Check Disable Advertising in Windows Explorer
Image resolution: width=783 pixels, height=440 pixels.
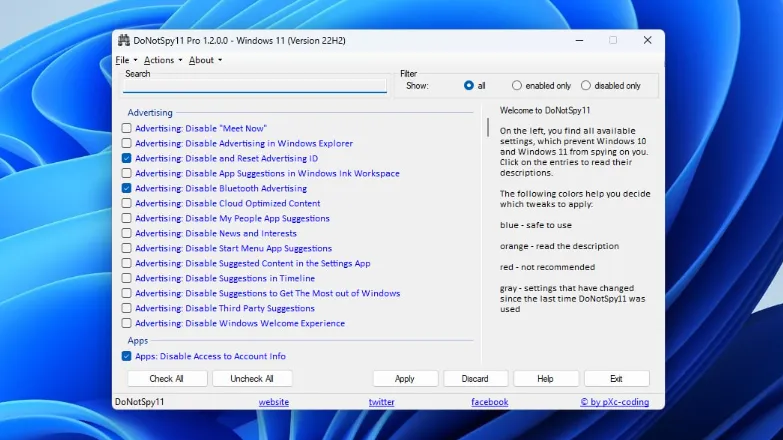pos(126,143)
